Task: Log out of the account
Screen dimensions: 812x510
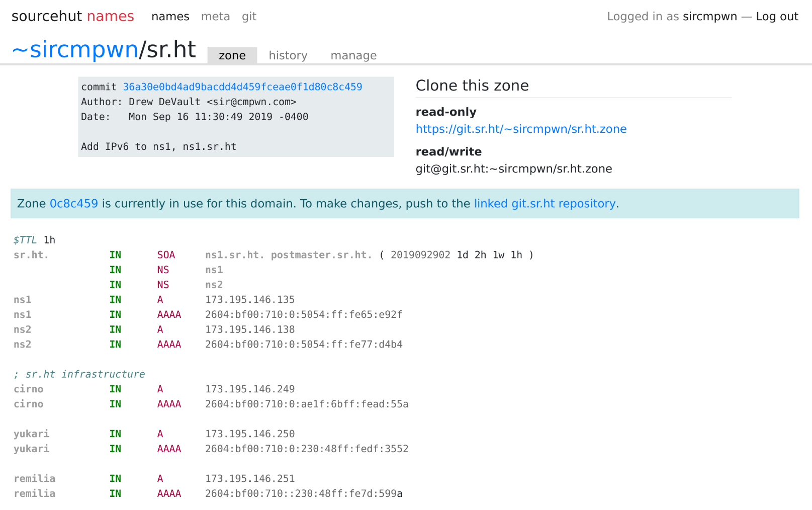Action: point(777,17)
